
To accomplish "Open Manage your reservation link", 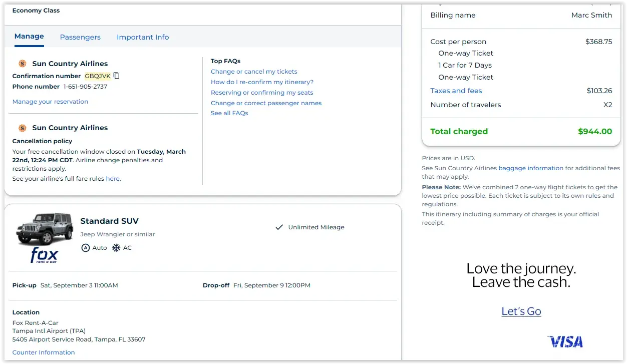I will (x=50, y=102).
